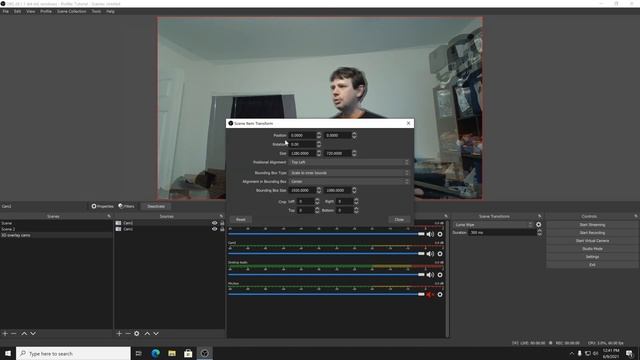Open the Luma Wipe transition dropdown
640x360 pixels.
493,225
